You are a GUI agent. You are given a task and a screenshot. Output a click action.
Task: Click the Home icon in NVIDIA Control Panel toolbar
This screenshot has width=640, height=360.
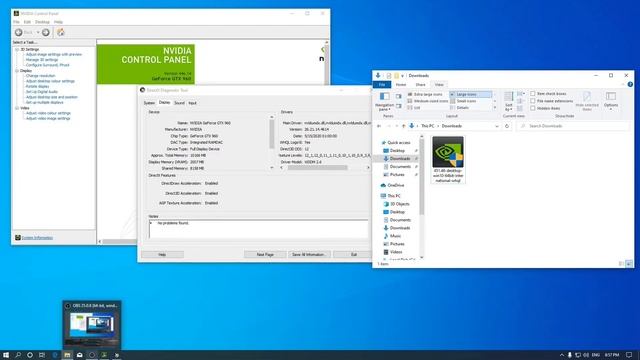(x=61, y=32)
